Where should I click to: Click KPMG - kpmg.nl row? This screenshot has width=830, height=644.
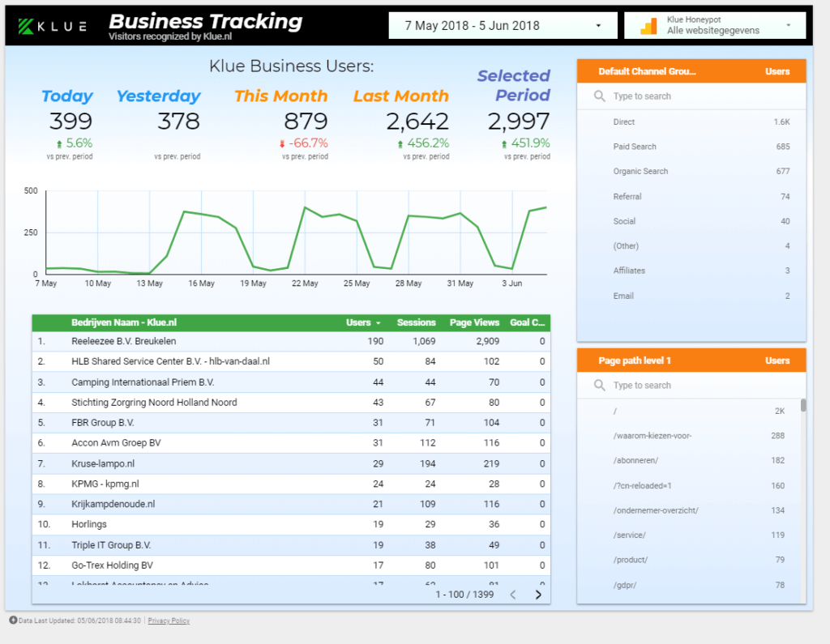[291, 484]
